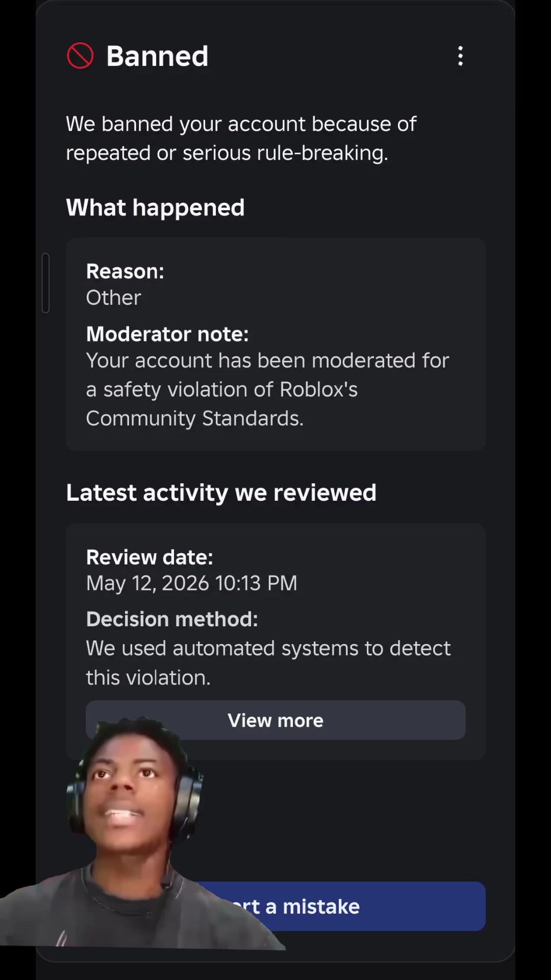Click the reason value Other
Screen dimensions: 551x980
(x=113, y=298)
